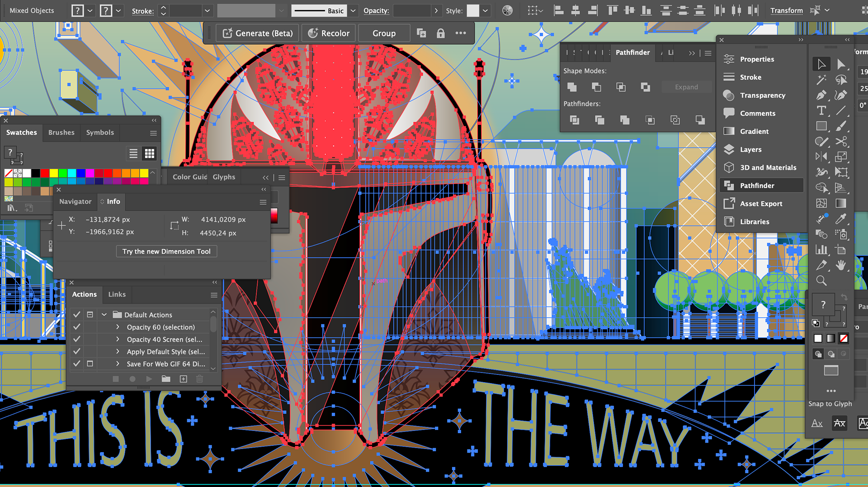Select the Line Segment tool
This screenshot has width=868, height=487.
click(x=841, y=111)
